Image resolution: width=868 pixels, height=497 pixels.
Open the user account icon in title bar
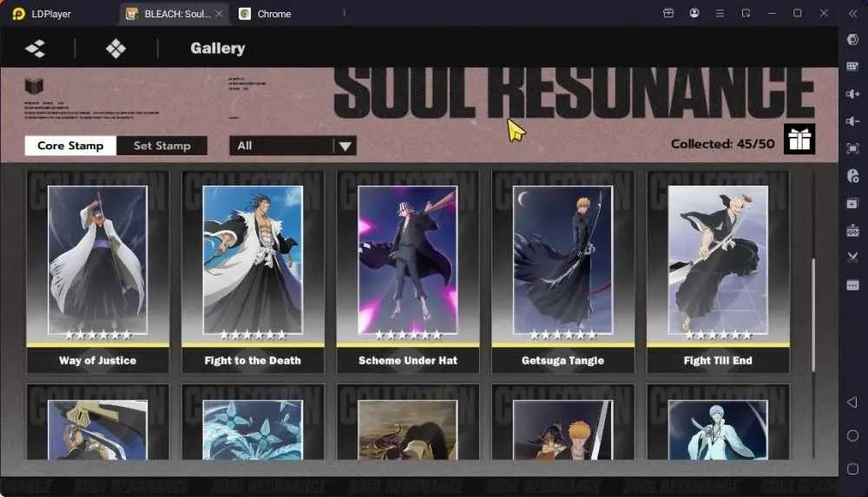(x=694, y=13)
